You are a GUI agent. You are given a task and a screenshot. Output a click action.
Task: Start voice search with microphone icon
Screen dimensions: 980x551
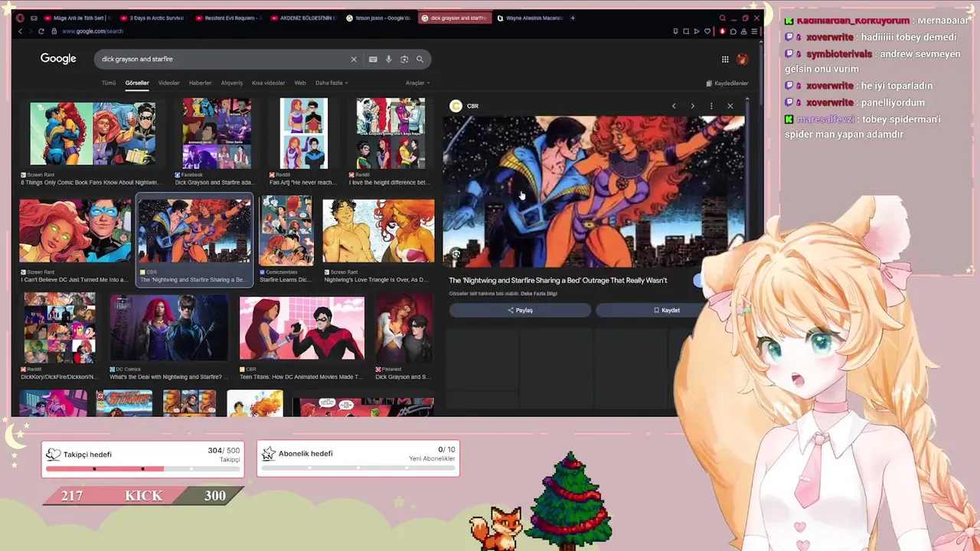point(389,59)
